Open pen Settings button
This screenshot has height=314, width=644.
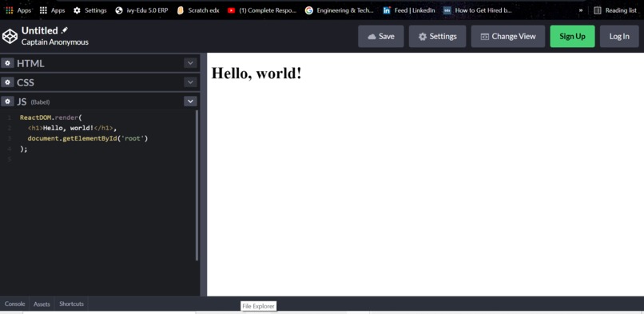pos(437,36)
